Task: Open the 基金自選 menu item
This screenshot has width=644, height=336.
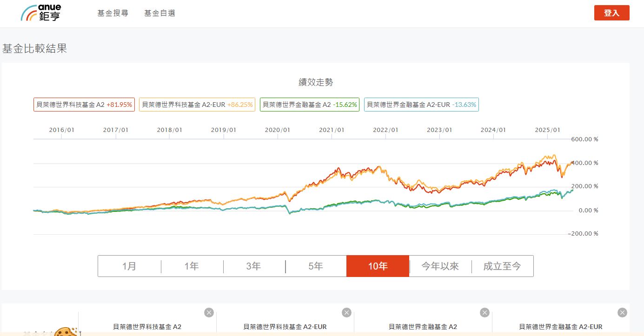Action: 160,13
